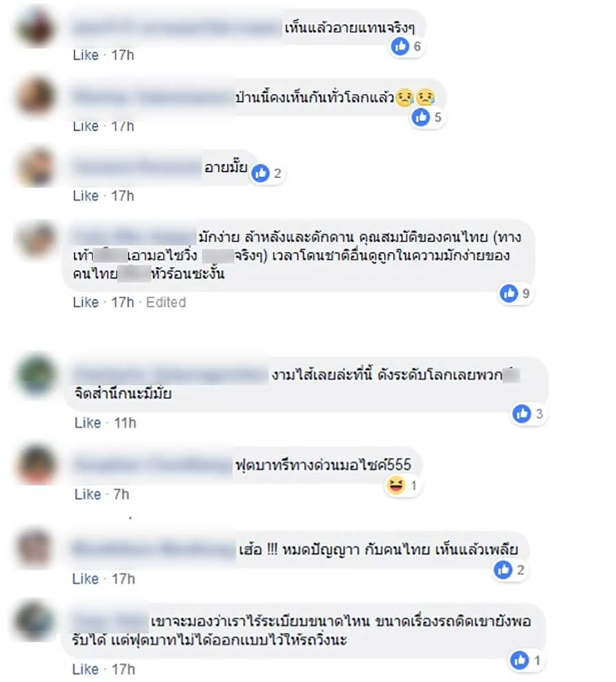Click the thumbs-up icon showing 5 reactions
Image resolution: width=616 pixels, height=682 pixels.
[x=421, y=117]
